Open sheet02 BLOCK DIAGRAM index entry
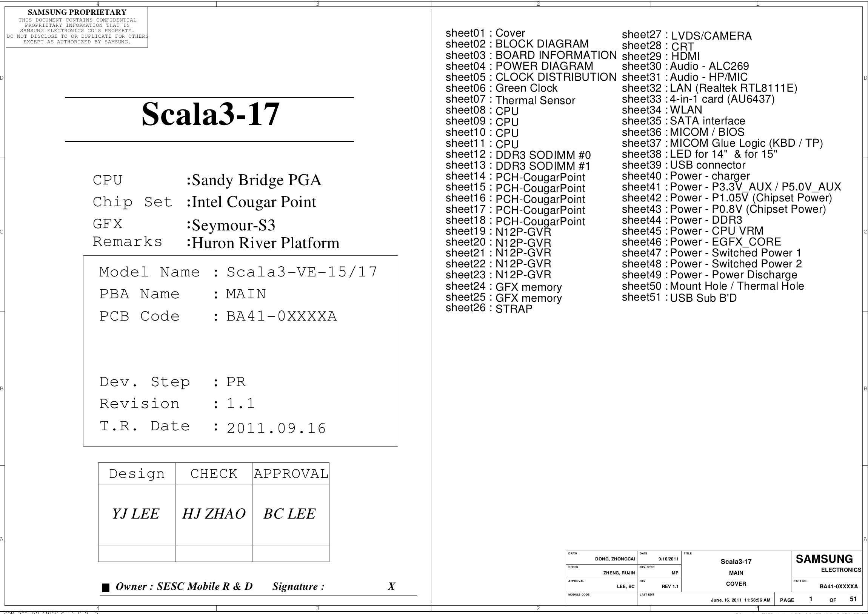Image resolution: width=868 pixels, height=614 pixels. click(x=517, y=44)
